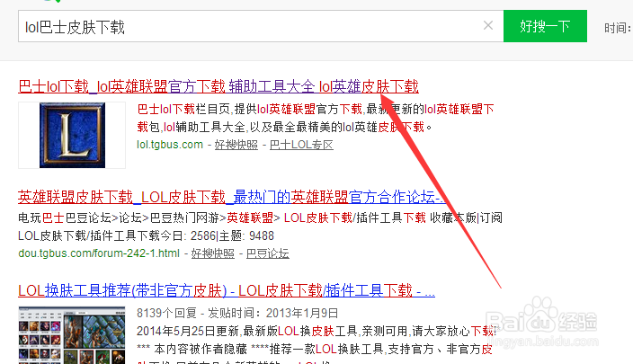
Task: Select snippet text LOL皮肤下载/插件工具下载今日: 2586
Action: [x=117, y=235]
